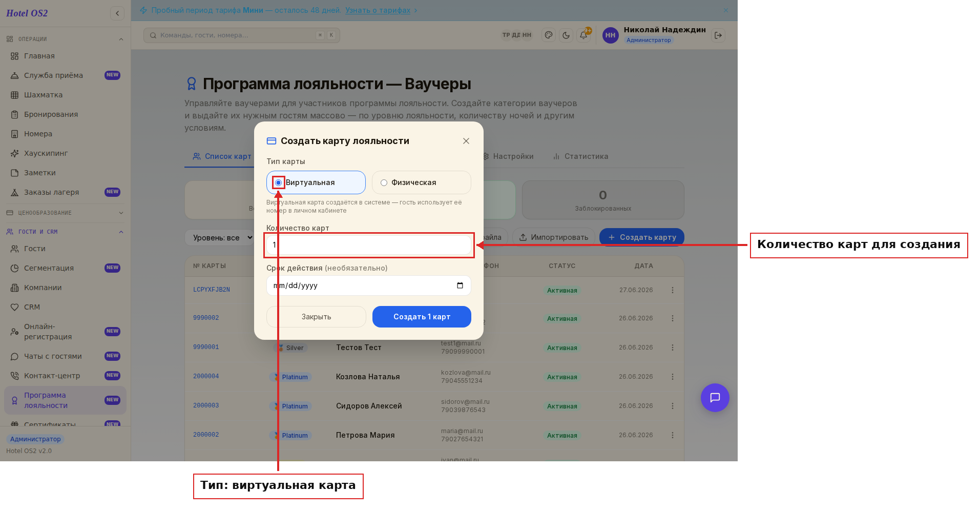Image resolution: width=980 pixels, height=511 pixels.
Task: Open Главная in the sidebar
Action: click(65, 56)
